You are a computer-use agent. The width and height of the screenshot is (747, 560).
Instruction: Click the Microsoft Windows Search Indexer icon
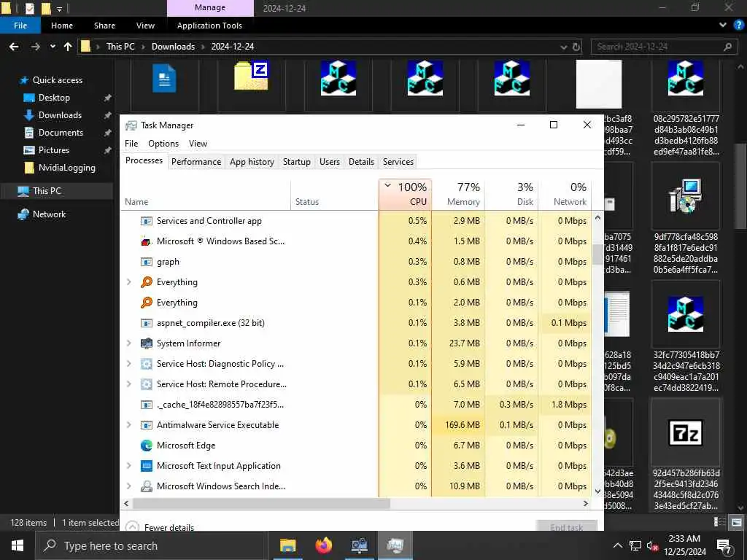pyautogui.click(x=146, y=486)
